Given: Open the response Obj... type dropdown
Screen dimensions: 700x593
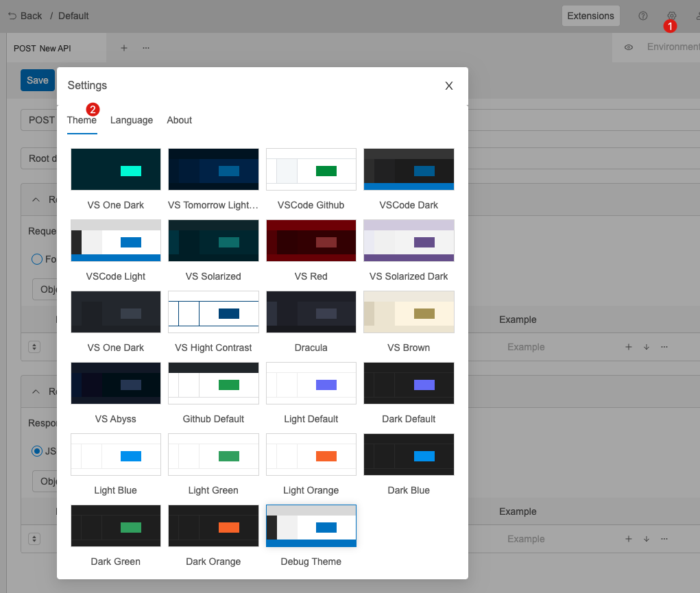Looking at the screenshot, I should [45, 481].
